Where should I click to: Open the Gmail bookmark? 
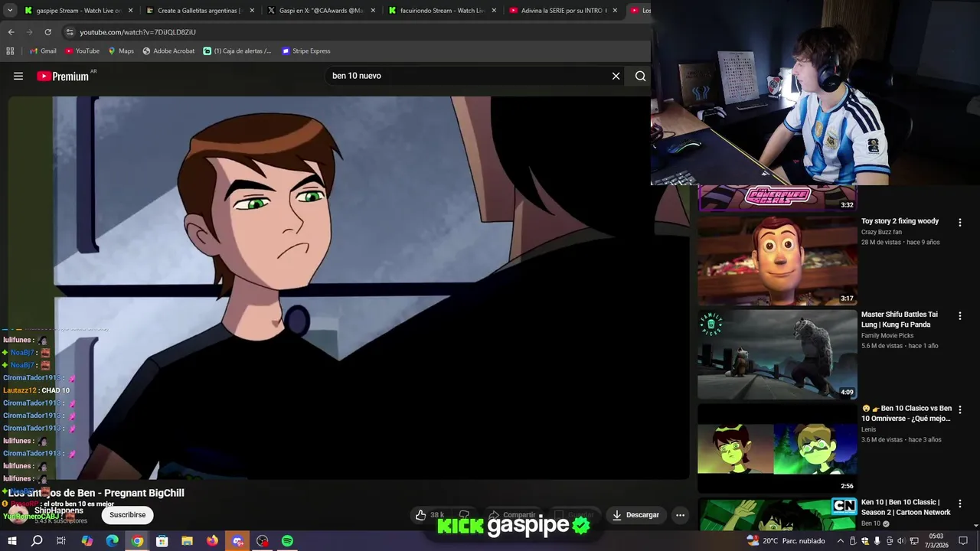[43, 51]
